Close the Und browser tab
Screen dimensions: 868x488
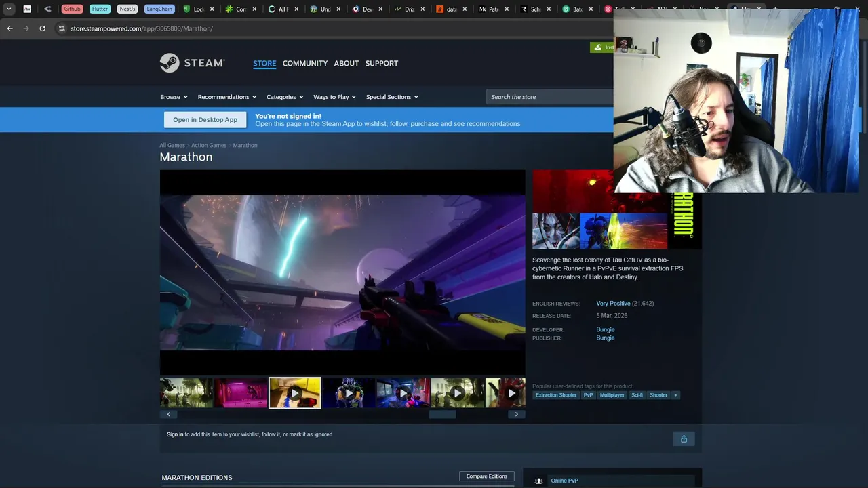(338, 9)
